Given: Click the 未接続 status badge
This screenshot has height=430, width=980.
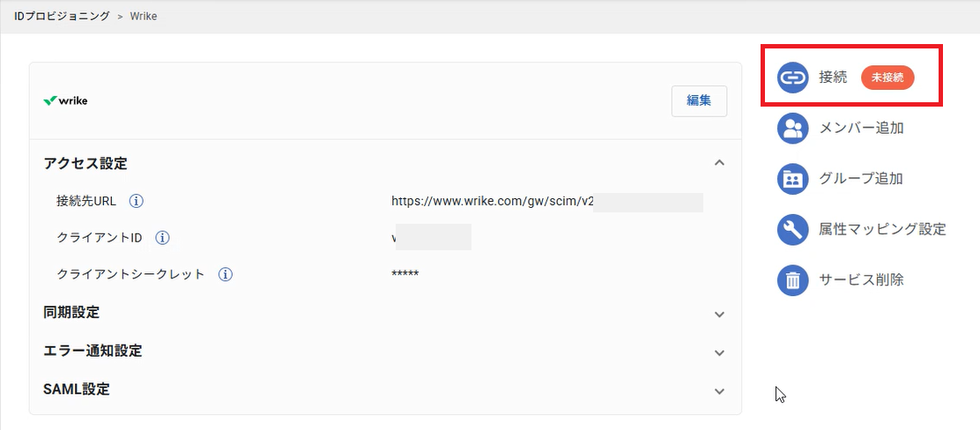Looking at the screenshot, I should coord(887,78).
